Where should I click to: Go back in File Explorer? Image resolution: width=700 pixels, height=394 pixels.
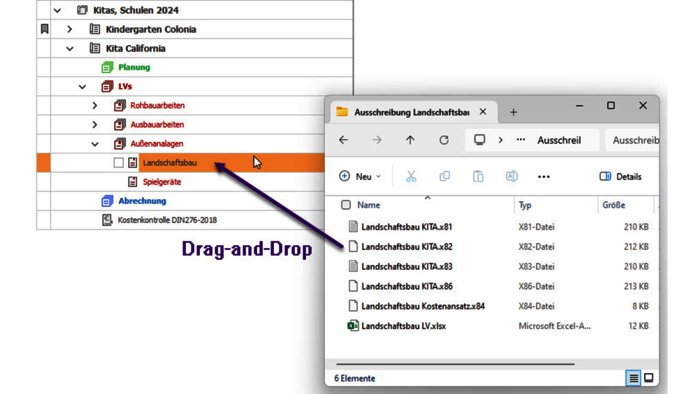point(343,140)
